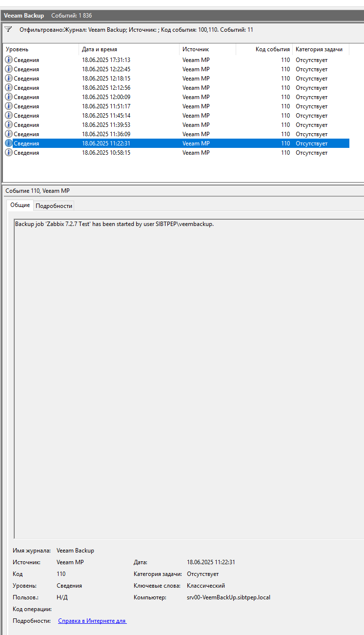Click the Veeam Backup log name value
364x635 pixels.
pyautogui.click(x=75, y=551)
